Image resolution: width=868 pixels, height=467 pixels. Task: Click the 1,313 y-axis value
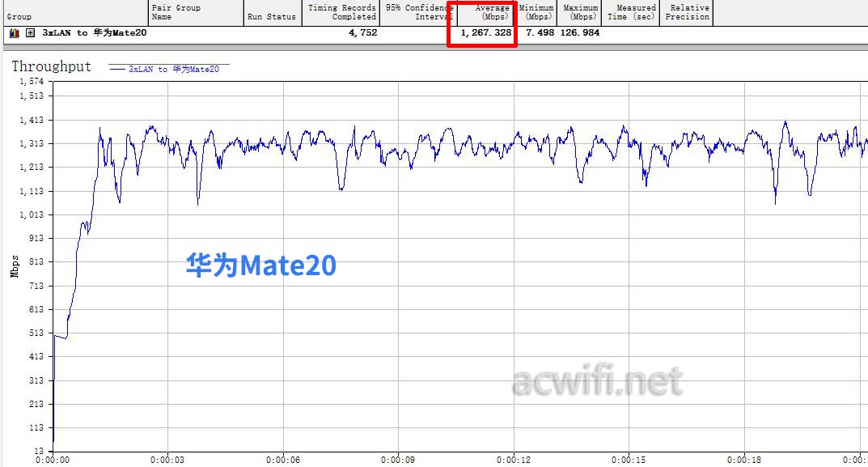32,144
